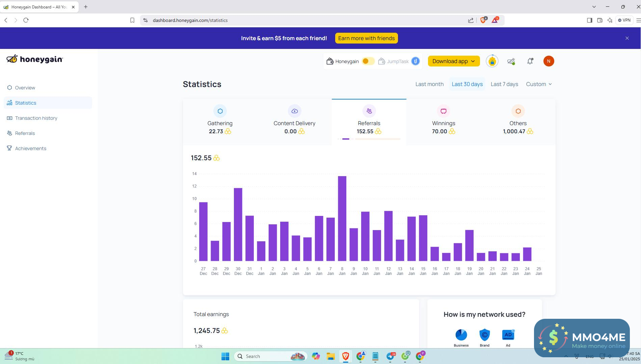This screenshot has height=364, width=641.
Task: Select the Last month range
Action: coord(429,84)
